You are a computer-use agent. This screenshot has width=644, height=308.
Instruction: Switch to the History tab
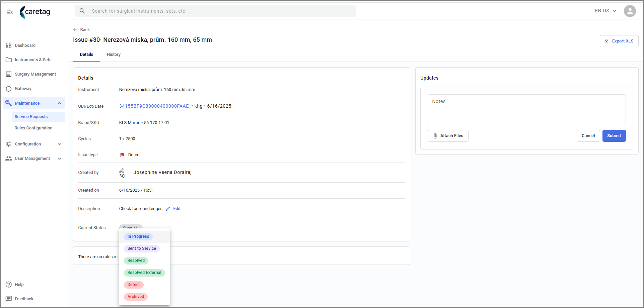[114, 55]
